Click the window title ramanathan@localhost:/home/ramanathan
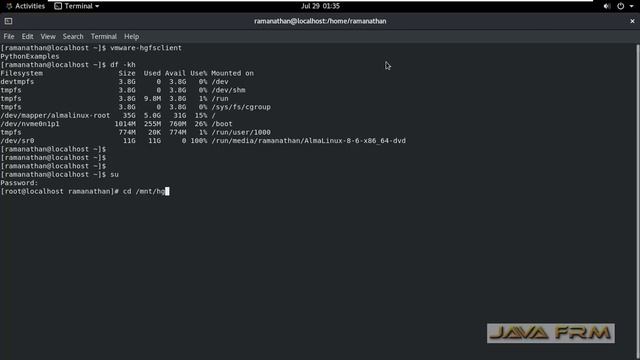640x360 pixels. (x=320, y=21)
